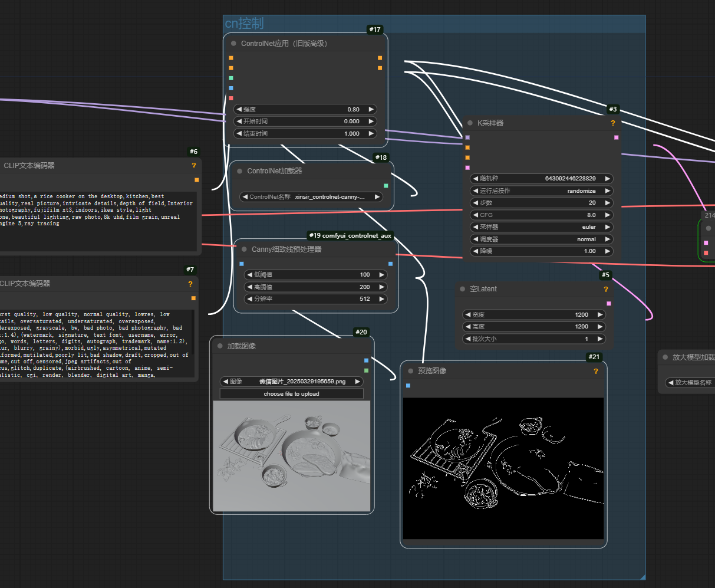This screenshot has height=588, width=715.
Task: Click the orange output port of CLIP文本编码器 #6
Action: [197, 180]
